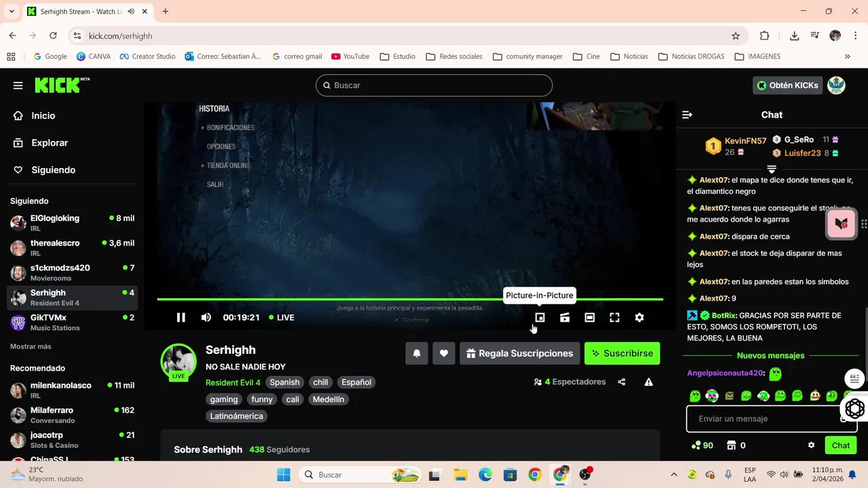Select the Latinoámerica tag
Image resolution: width=868 pixels, height=488 pixels.
point(237,416)
